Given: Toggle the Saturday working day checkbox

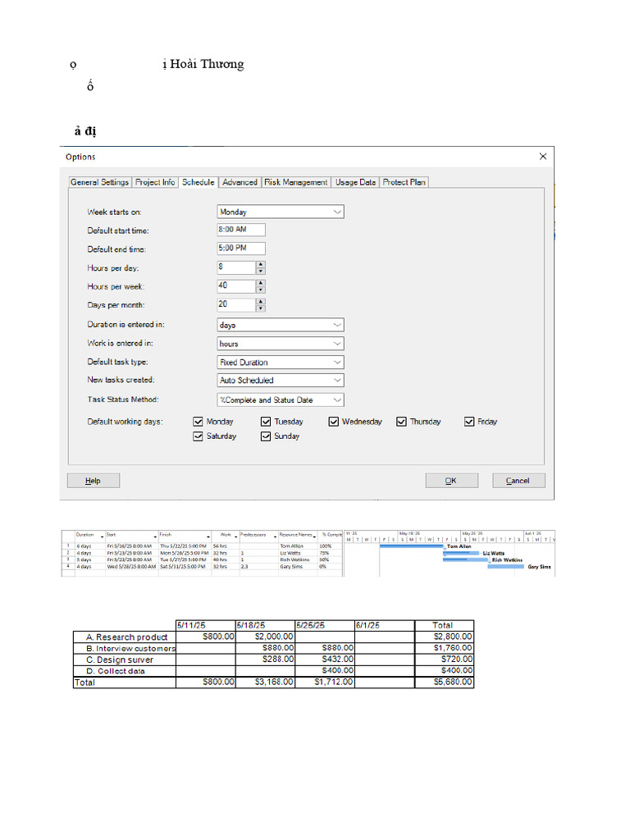Looking at the screenshot, I should coord(198,436).
